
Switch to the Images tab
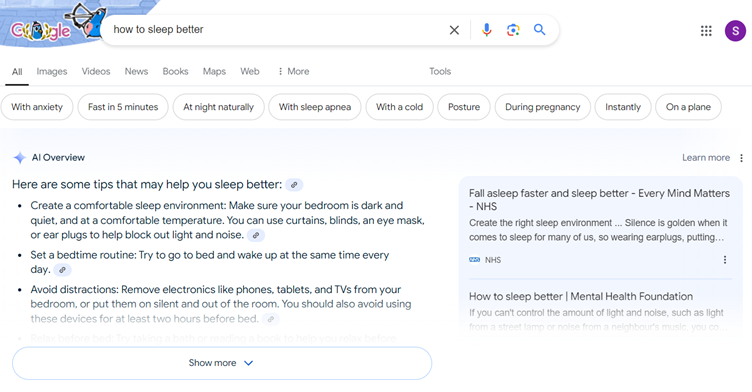click(x=52, y=71)
